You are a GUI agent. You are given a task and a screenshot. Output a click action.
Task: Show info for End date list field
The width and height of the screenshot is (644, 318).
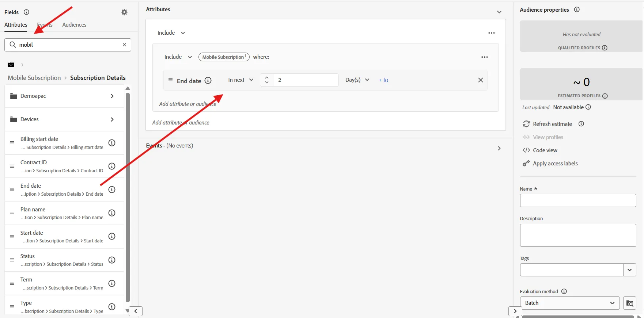[112, 189]
